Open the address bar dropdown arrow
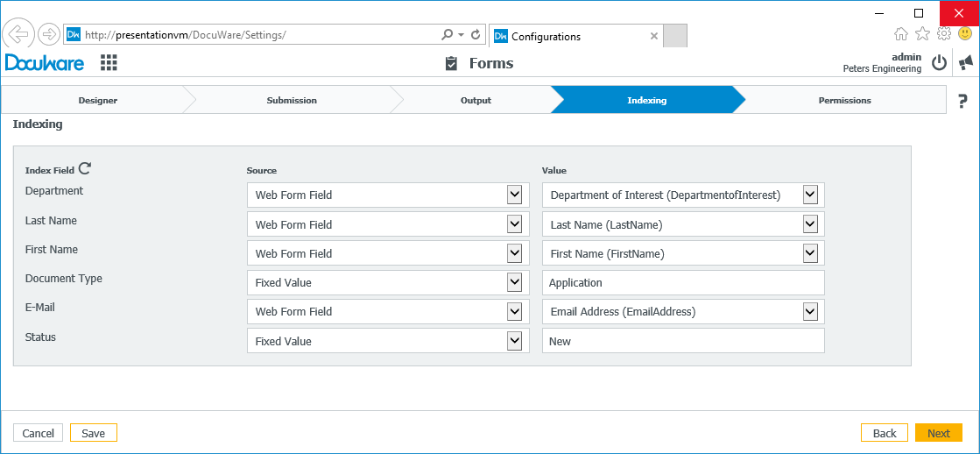This screenshot has height=454, width=980. (462, 35)
